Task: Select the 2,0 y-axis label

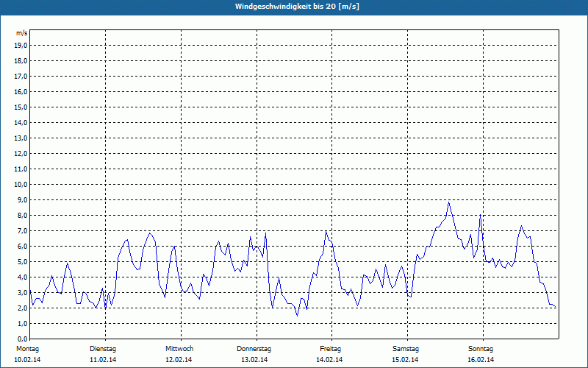Action: coord(23,308)
